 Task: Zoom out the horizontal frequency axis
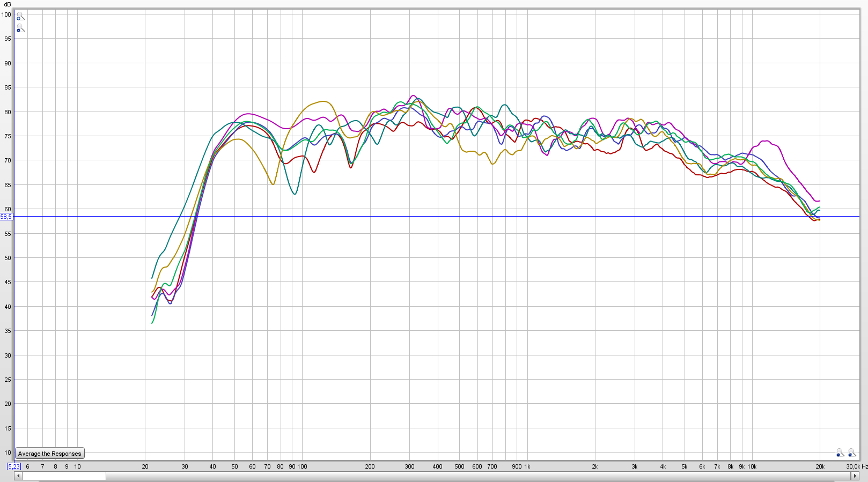click(x=840, y=453)
